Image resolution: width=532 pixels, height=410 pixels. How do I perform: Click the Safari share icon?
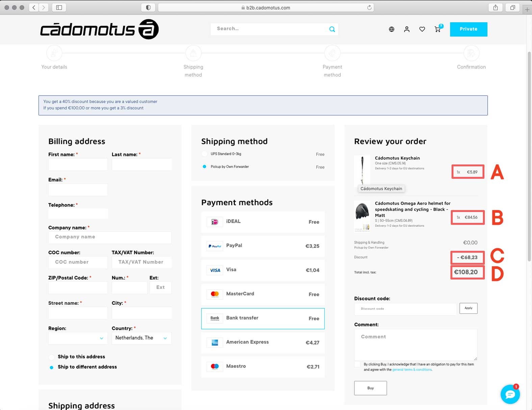[496, 7]
